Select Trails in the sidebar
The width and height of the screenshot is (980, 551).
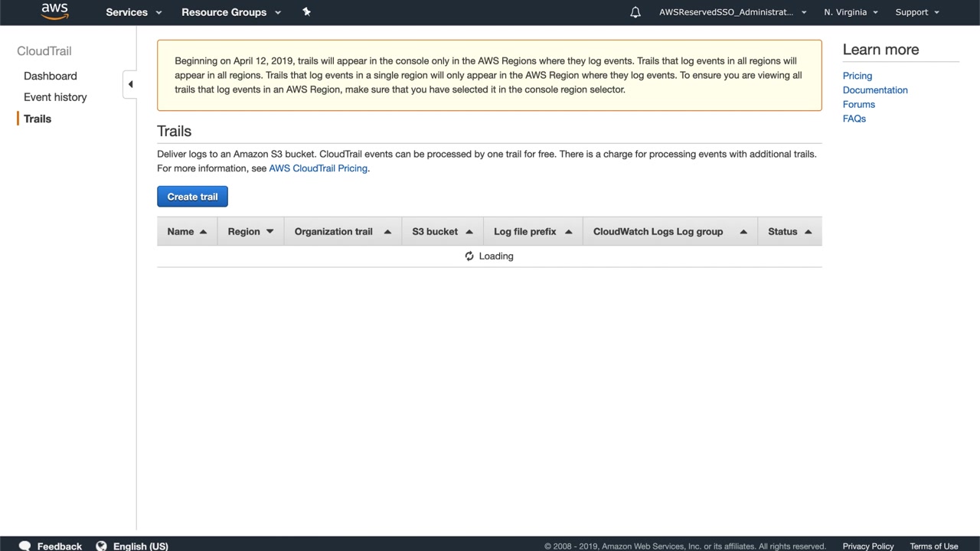tap(38, 119)
